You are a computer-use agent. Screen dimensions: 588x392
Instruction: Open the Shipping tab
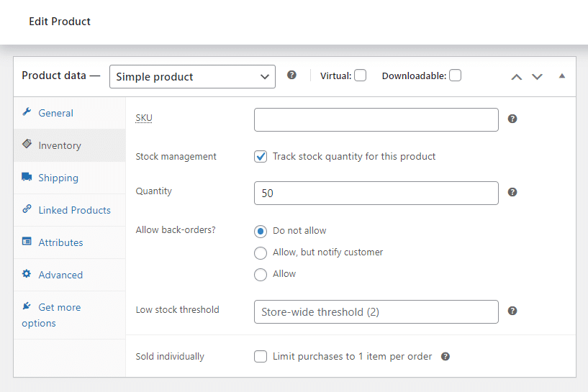click(x=69, y=178)
